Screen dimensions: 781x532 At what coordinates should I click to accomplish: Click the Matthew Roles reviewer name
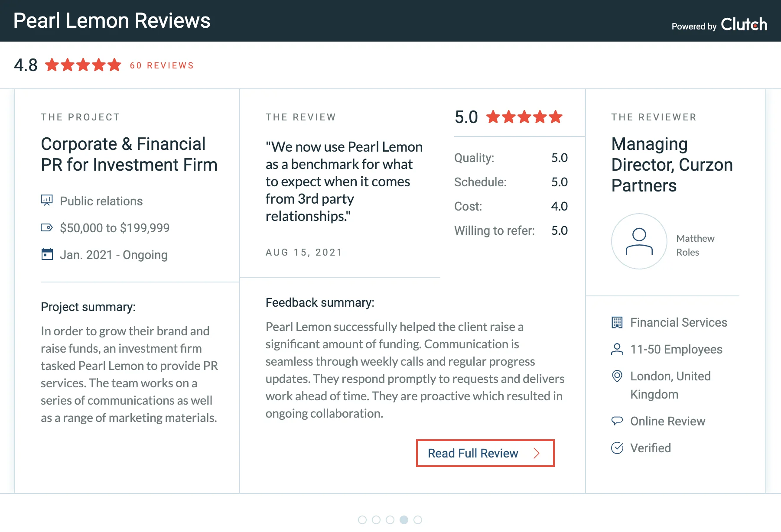(x=695, y=245)
